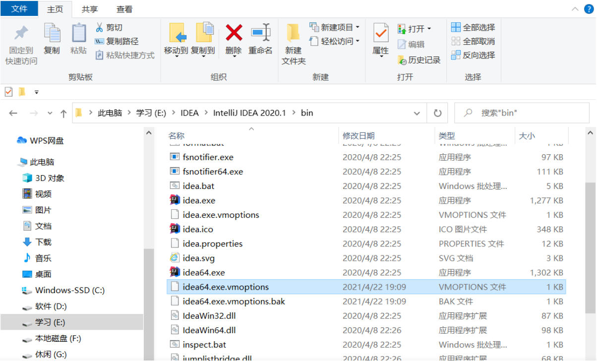This screenshot has height=364, width=597.
Task: Click the Paste (粘贴) ribbon icon
Action: click(78, 33)
